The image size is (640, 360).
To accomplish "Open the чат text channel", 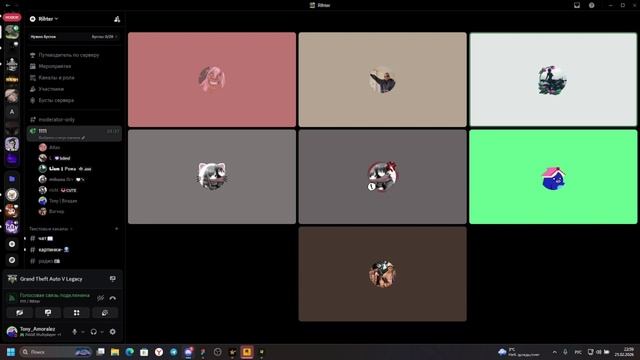I will pyautogui.click(x=74, y=238).
